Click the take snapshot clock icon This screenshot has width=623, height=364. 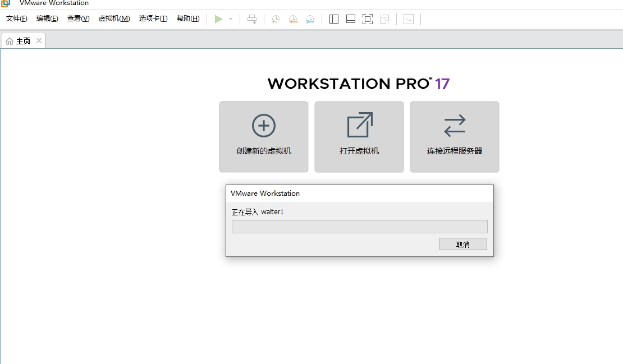click(276, 19)
